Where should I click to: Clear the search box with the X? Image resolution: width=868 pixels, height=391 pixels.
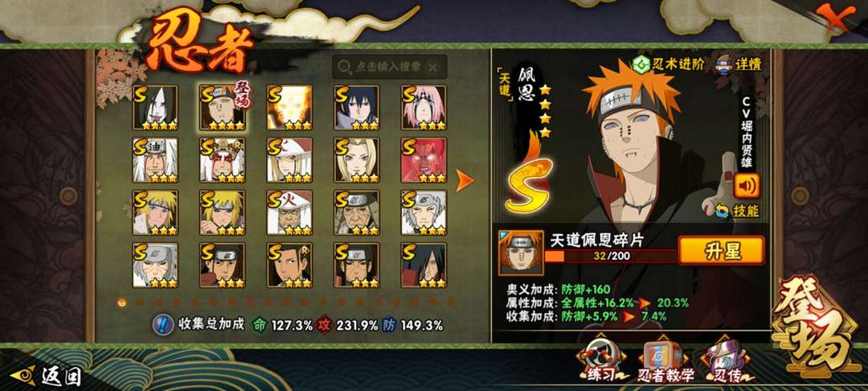tap(433, 67)
